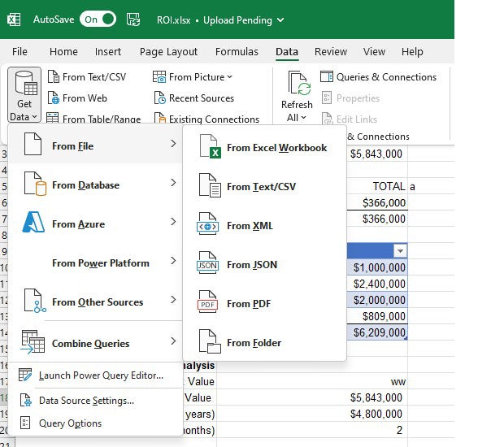Screen dimensions: 504x447
Task: Expand the Combine Queries submenu arrow
Action: tap(173, 341)
